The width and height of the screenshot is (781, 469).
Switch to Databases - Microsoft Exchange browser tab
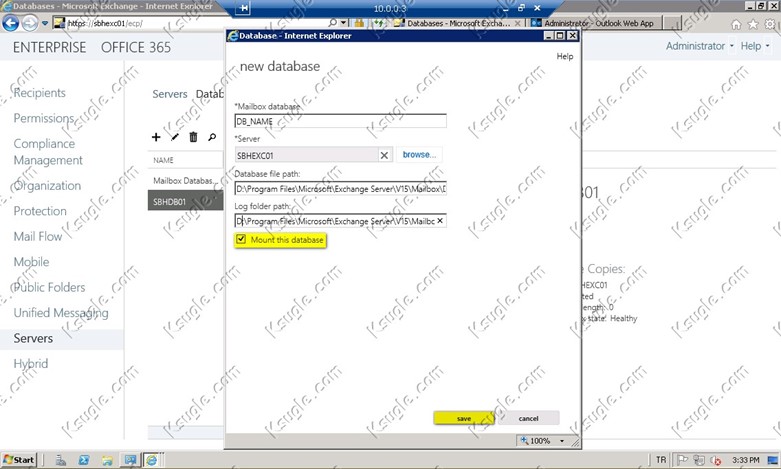tap(456, 23)
